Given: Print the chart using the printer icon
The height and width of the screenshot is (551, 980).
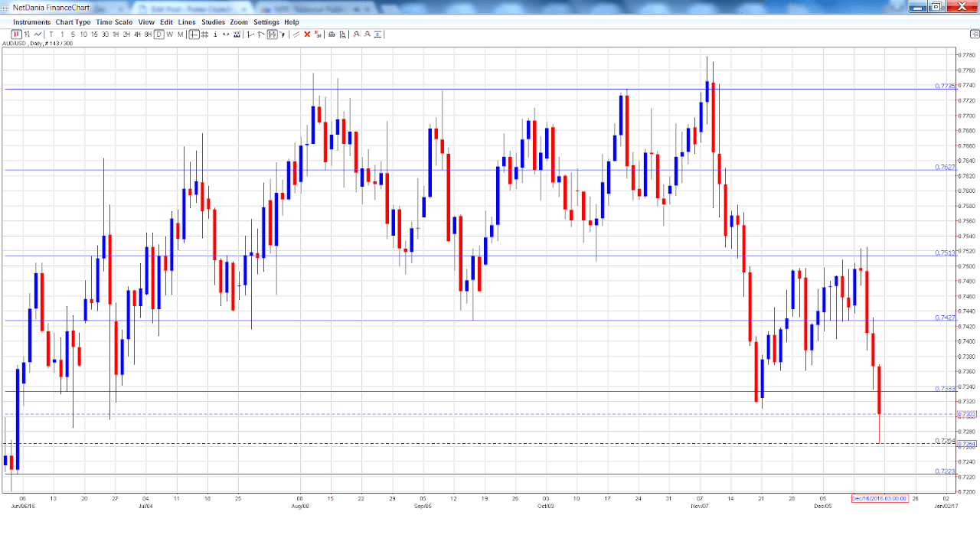Looking at the screenshot, I should 332,34.
